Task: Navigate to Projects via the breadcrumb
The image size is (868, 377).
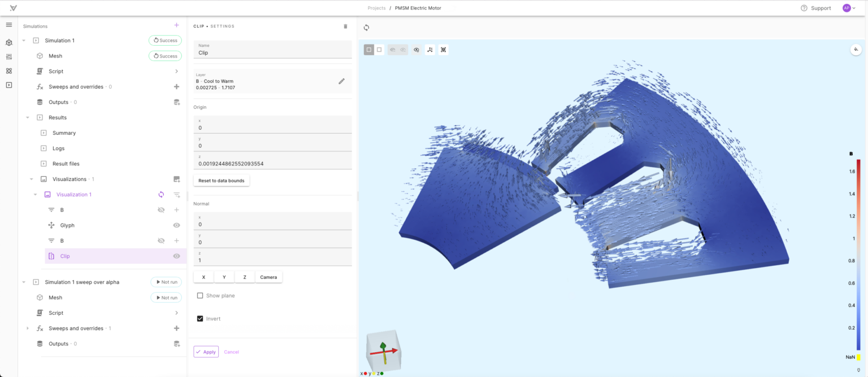Action: pos(376,8)
